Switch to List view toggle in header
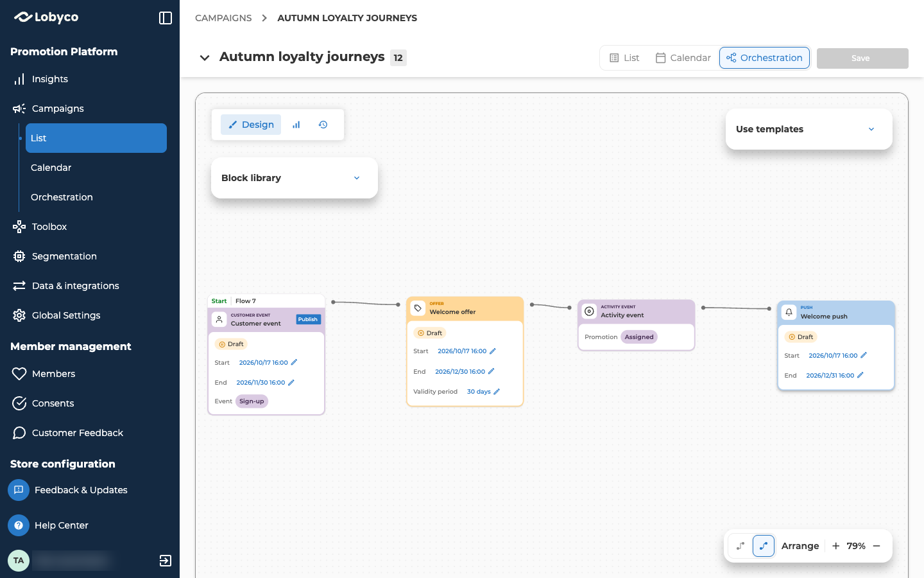924x578 pixels. [x=624, y=58]
